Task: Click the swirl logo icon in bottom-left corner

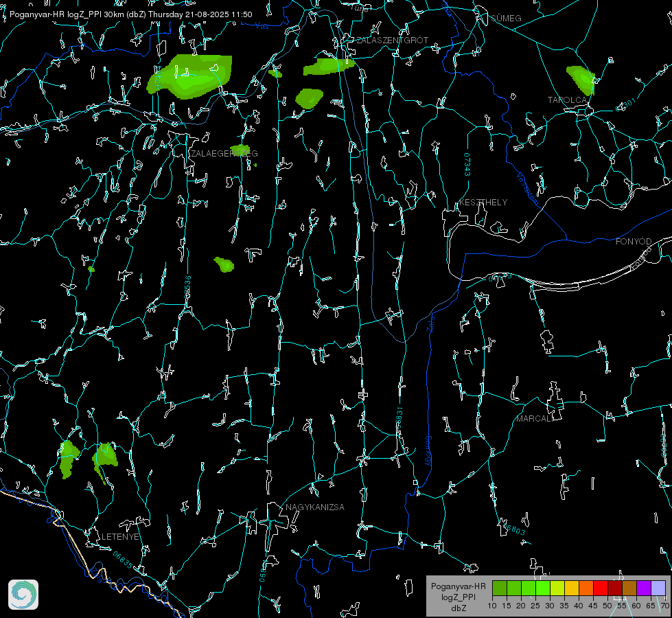Action: click(23, 595)
